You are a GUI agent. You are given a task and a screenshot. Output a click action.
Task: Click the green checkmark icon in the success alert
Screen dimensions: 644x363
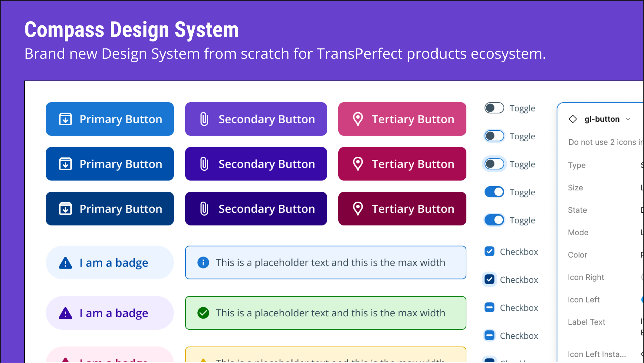203,313
